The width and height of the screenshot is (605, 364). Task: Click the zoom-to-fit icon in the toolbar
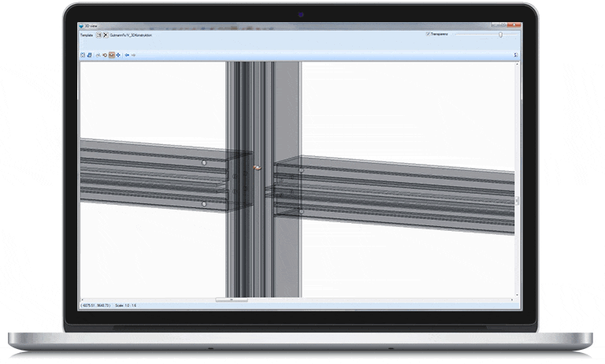tap(83, 55)
